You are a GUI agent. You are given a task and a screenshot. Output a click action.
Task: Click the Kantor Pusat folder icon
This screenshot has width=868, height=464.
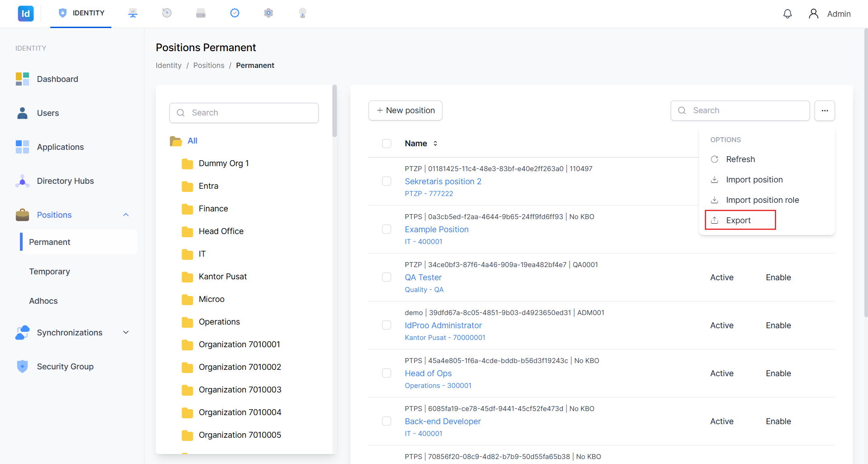[x=187, y=277]
